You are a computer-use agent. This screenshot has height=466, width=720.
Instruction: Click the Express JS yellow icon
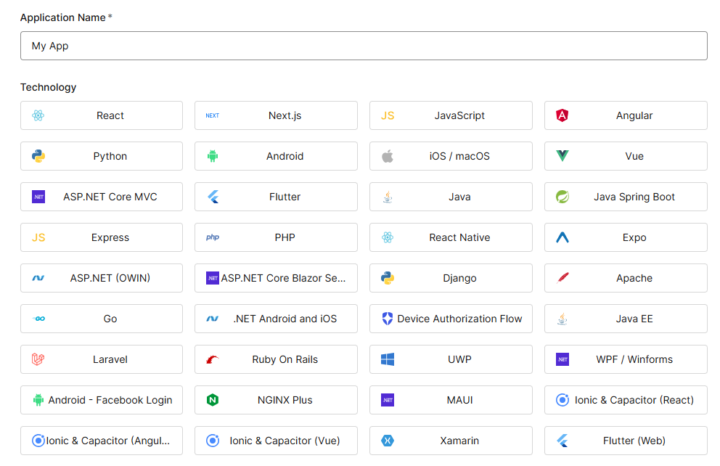point(38,237)
